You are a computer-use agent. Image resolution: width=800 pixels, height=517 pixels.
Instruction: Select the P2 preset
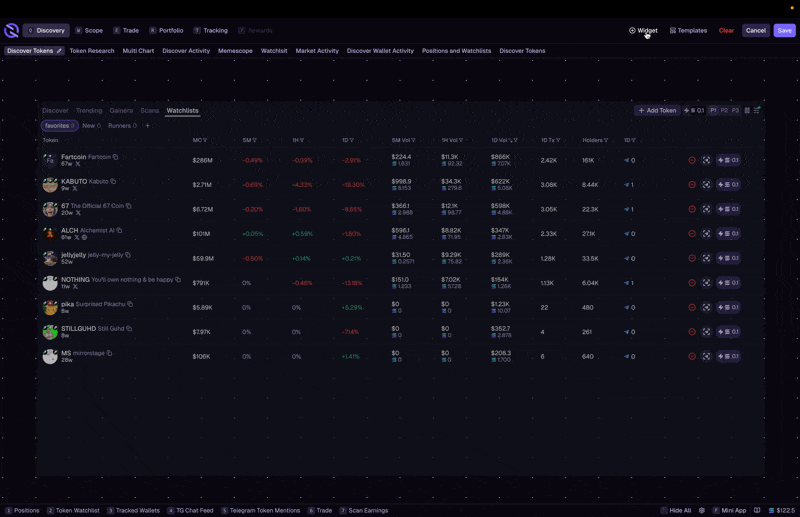point(724,110)
